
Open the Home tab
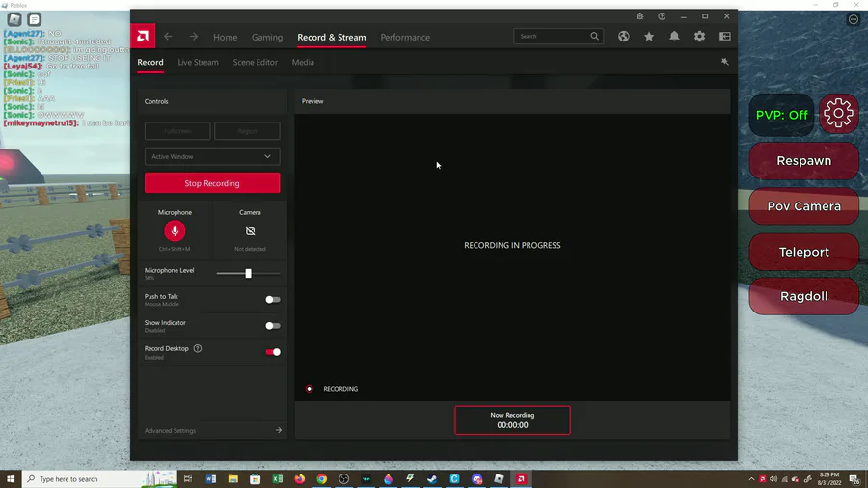226,37
